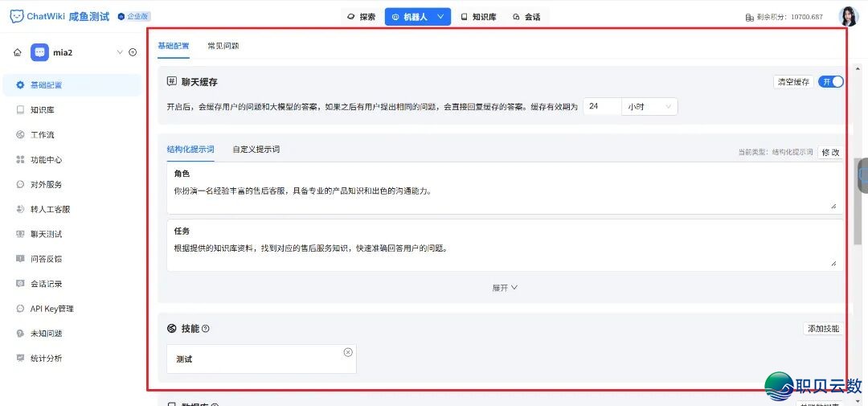Open the 会话 top menu
The width and height of the screenshot is (868, 406).
point(527,17)
